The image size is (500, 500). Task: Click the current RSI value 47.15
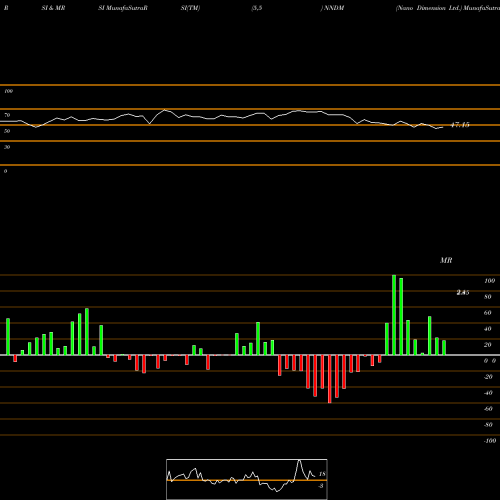[x=460, y=125]
